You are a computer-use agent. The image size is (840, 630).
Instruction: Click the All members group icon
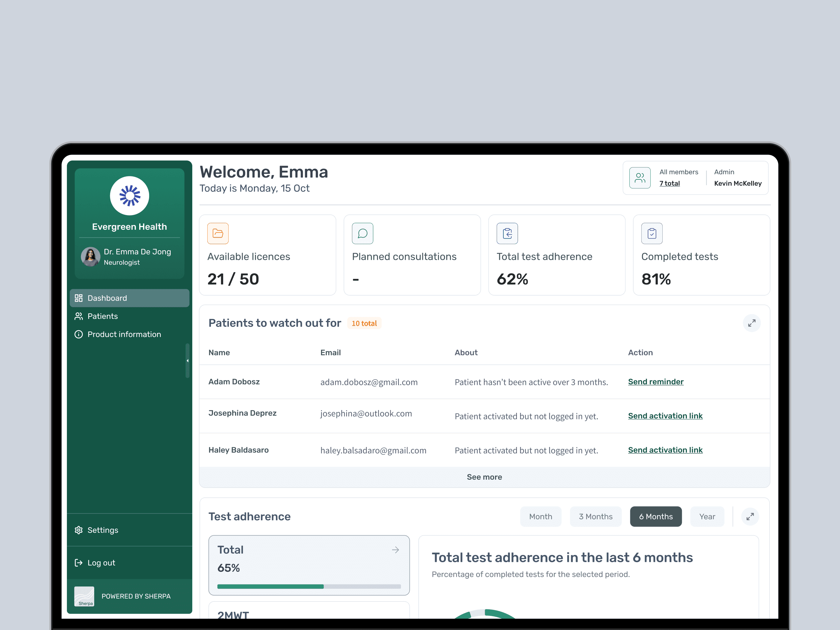(x=640, y=178)
